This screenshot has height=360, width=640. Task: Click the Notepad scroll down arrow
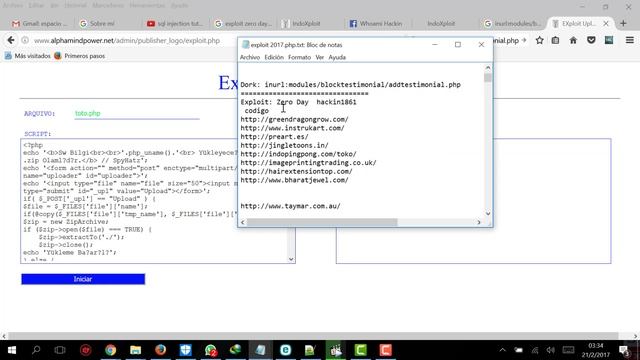(x=488, y=213)
